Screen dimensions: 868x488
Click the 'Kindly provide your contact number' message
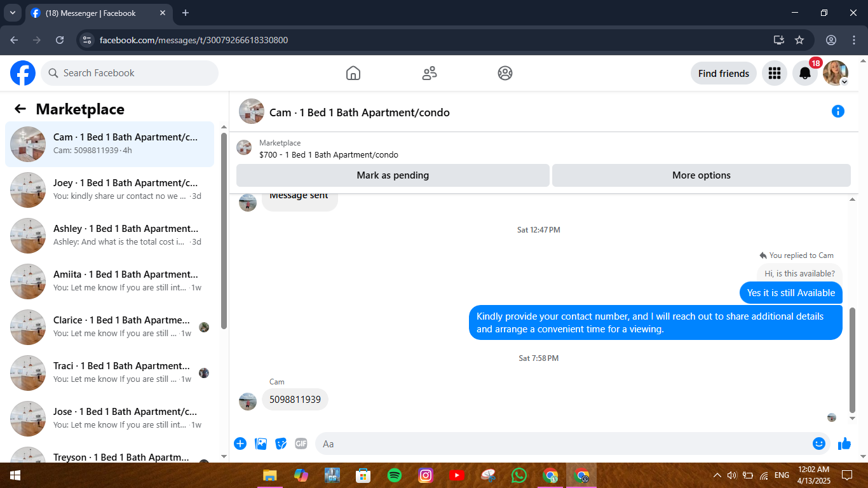tap(656, 323)
